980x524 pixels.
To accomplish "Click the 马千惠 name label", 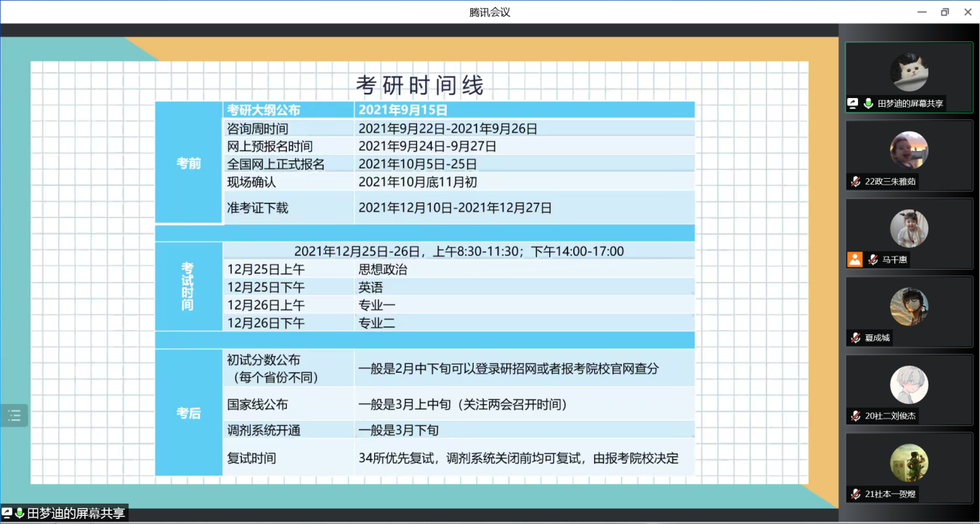I will click(894, 259).
